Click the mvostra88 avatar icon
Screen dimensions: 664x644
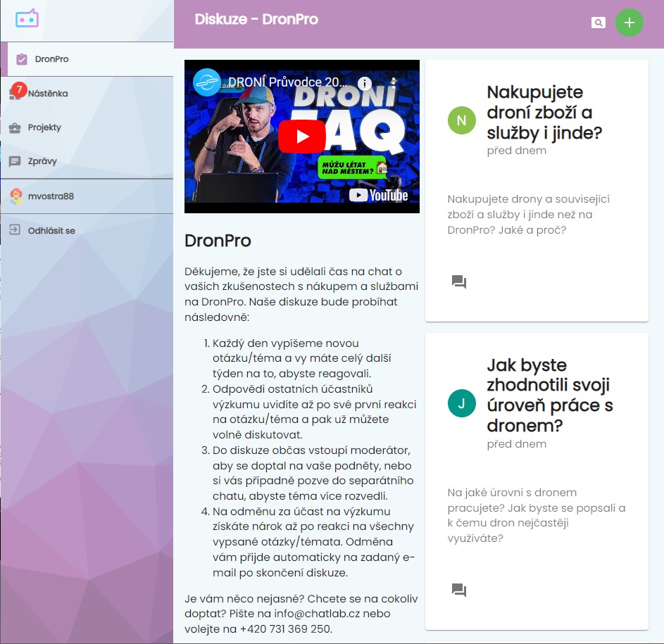16,196
